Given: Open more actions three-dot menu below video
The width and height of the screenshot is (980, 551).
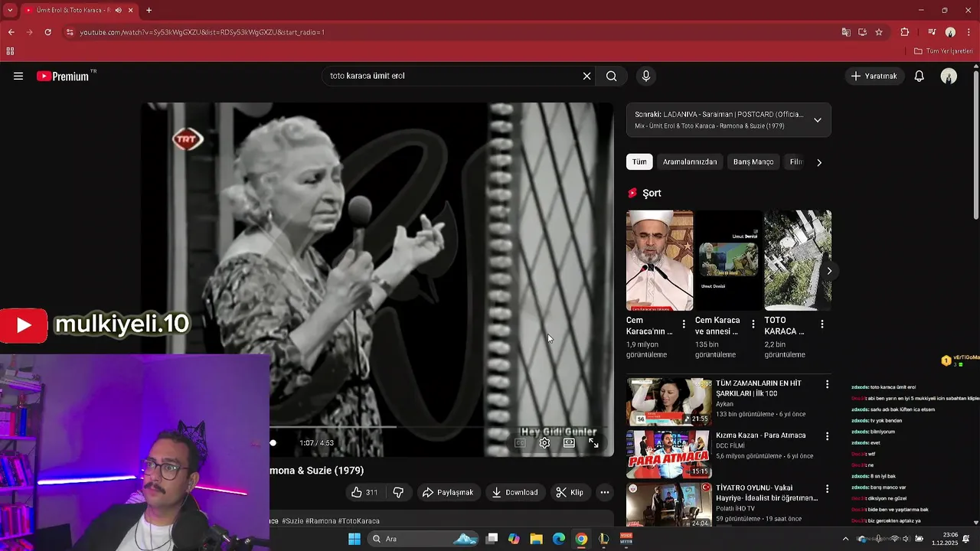Looking at the screenshot, I should (x=604, y=492).
